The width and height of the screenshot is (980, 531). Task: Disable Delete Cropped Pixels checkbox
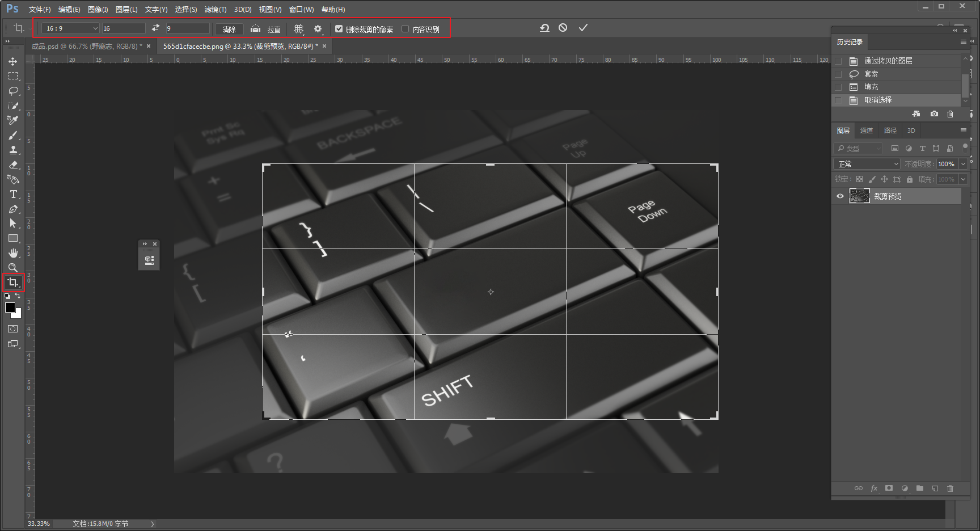[x=339, y=28]
